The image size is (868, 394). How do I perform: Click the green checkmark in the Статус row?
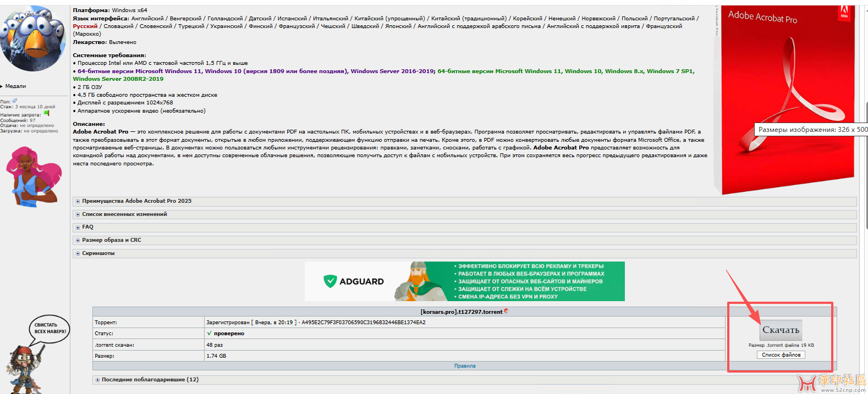[209, 334]
